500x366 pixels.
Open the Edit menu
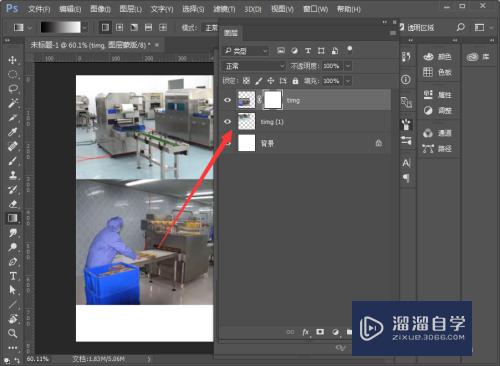pos(70,9)
